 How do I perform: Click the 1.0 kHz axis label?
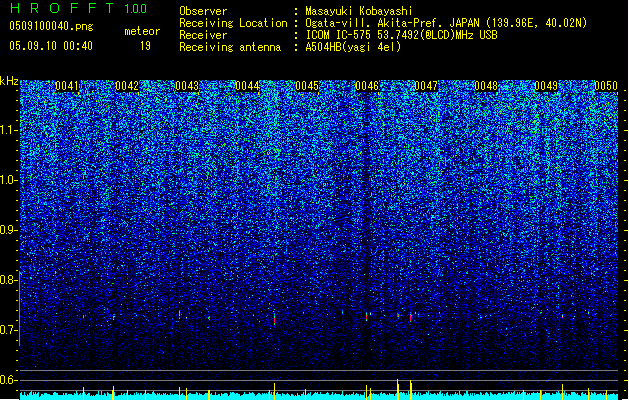click(9, 180)
